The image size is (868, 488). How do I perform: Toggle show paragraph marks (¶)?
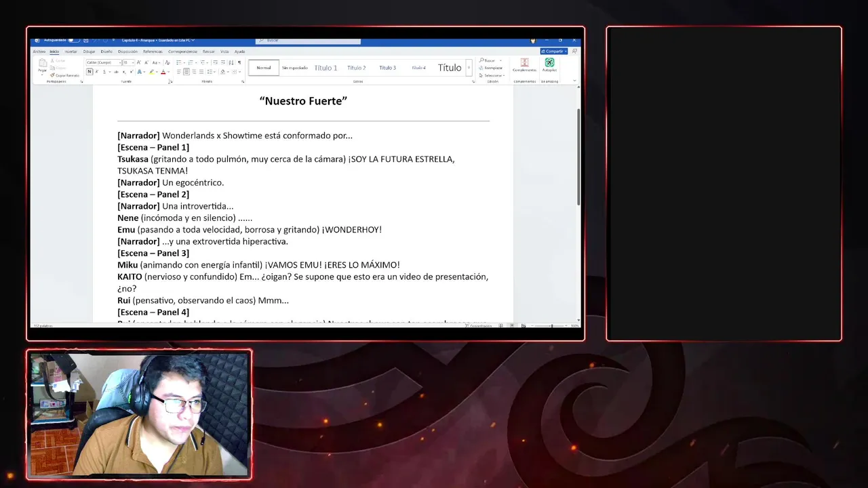(239, 62)
